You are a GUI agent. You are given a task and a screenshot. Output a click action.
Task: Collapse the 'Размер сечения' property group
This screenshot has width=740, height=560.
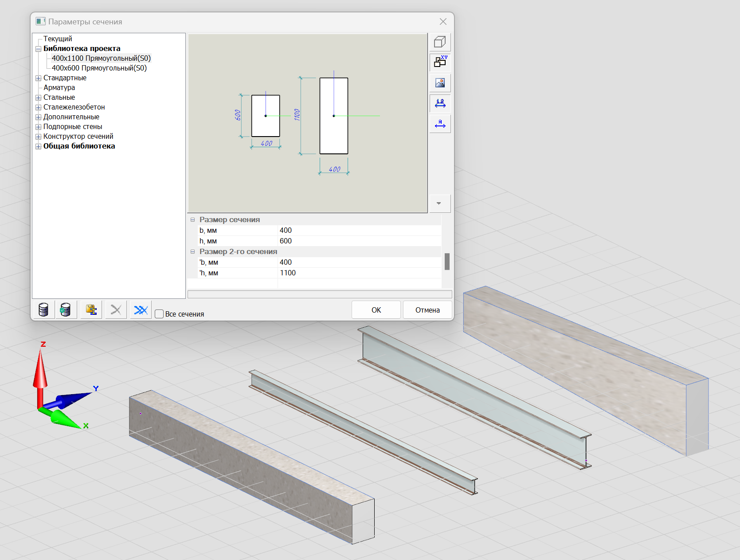click(x=193, y=219)
